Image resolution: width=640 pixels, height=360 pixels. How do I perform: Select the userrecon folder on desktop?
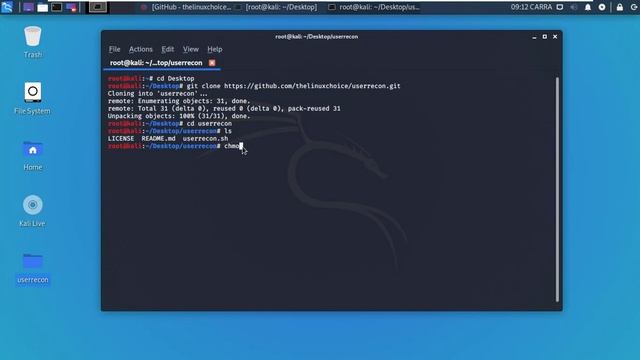pos(33,268)
